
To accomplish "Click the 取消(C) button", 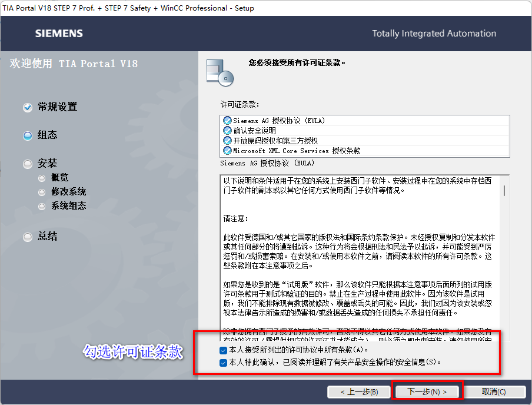I will (494, 392).
